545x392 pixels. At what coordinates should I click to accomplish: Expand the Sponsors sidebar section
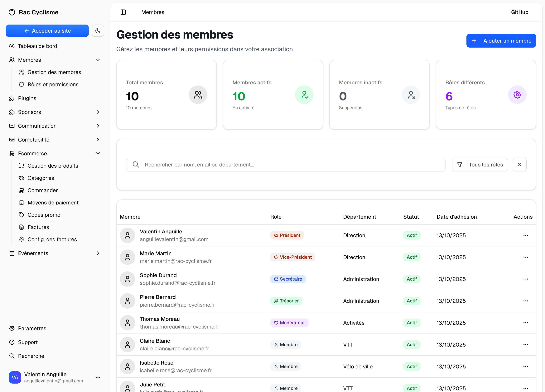[x=98, y=112]
